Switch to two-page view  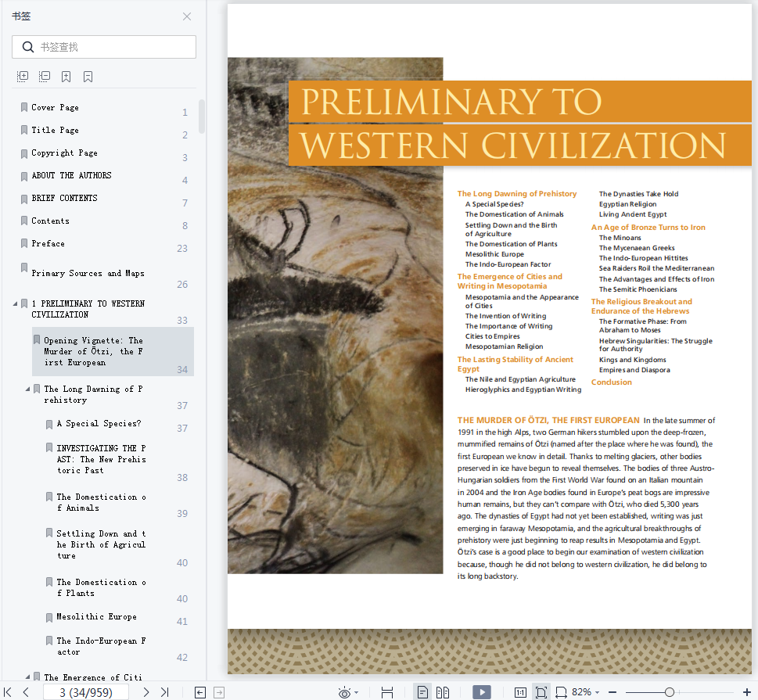(443, 692)
